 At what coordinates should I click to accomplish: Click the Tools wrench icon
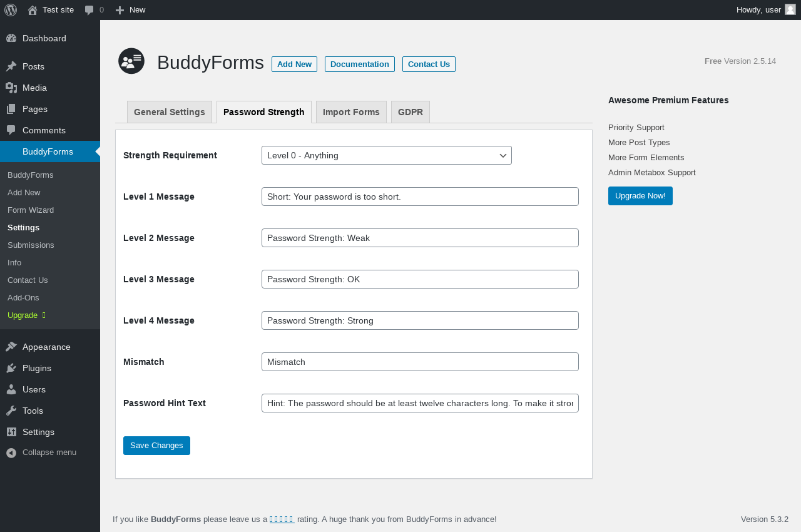(x=11, y=411)
